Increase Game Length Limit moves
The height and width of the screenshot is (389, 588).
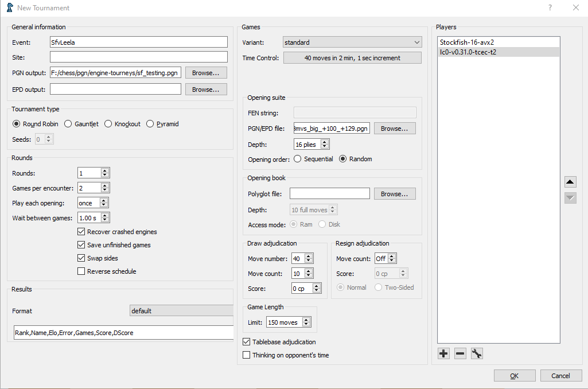click(306, 320)
